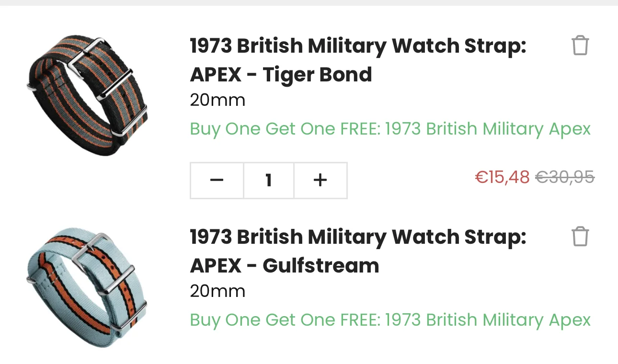Increase Tiger Bond quantity with plus button
Image resolution: width=618 pixels, height=364 pixels.
pyautogui.click(x=320, y=181)
